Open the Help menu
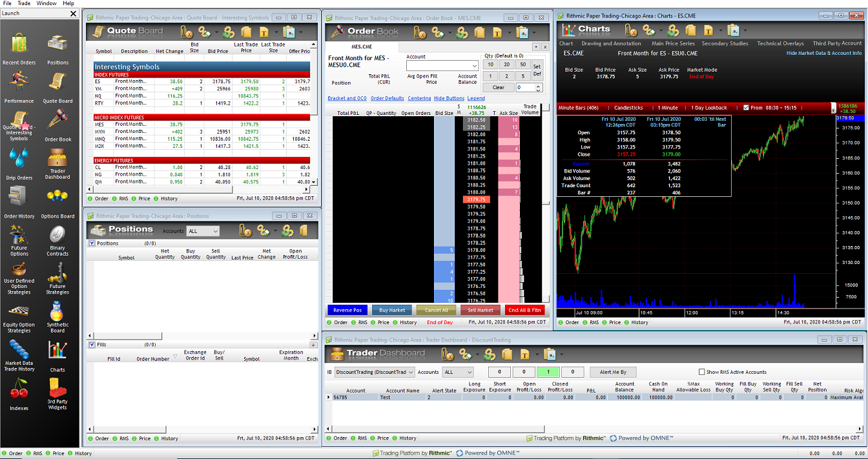The image size is (868, 459). tap(68, 3)
